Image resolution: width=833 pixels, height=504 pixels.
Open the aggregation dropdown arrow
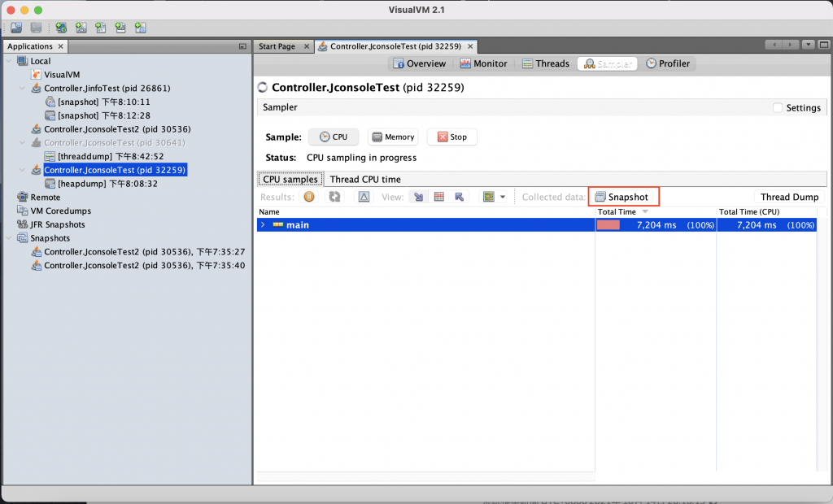point(503,197)
